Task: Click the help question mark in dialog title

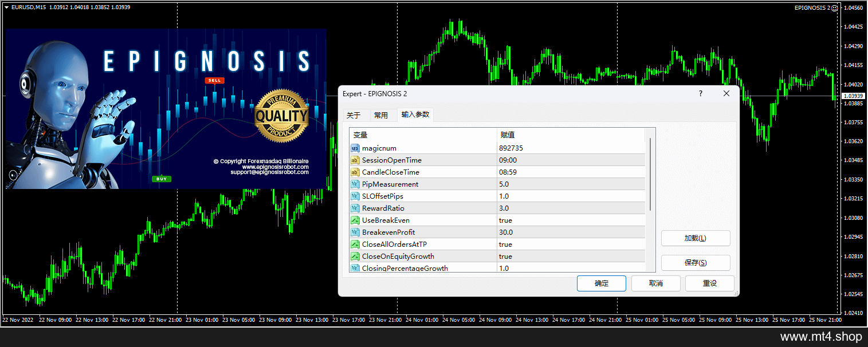Action: click(701, 93)
